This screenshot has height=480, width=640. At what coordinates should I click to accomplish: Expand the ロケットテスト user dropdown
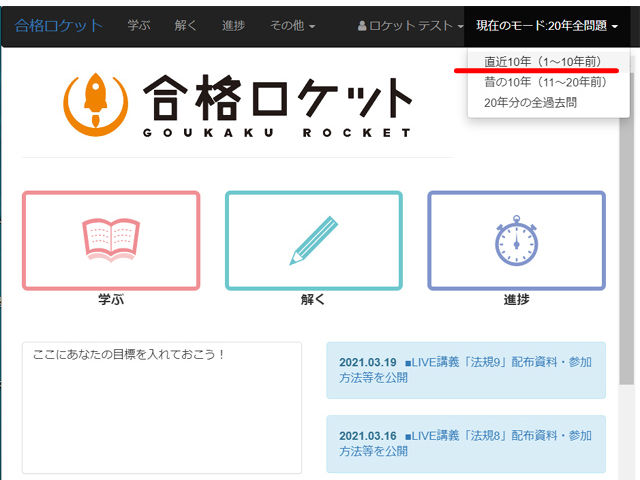[411, 26]
